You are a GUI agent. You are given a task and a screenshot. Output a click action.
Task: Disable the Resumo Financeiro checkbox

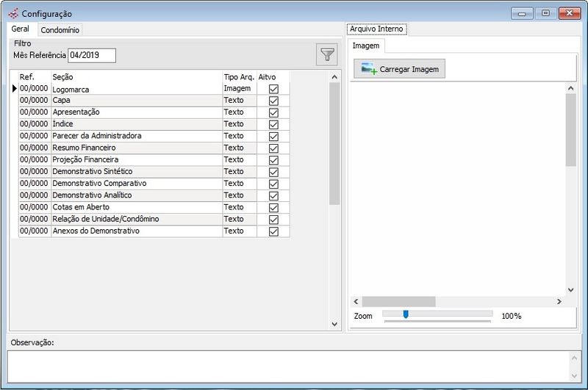tap(273, 148)
